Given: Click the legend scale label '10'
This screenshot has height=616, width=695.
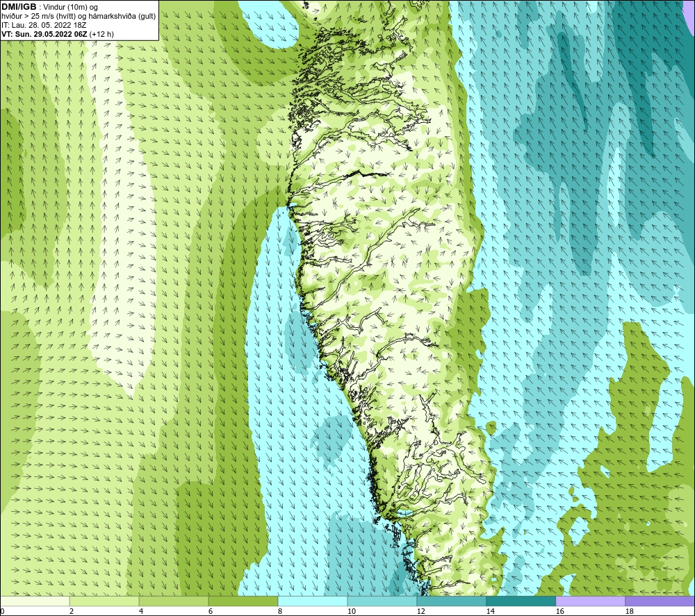Looking at the screenshot, I should (352, 612).
